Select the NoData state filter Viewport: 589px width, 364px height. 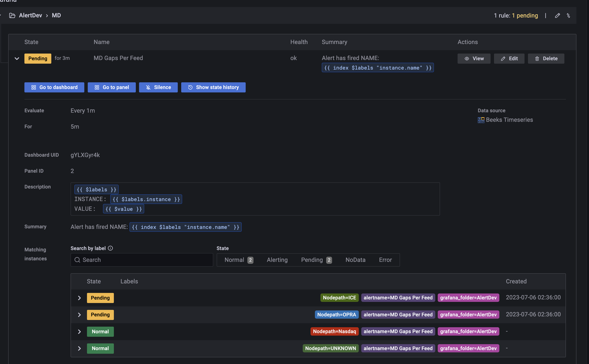(355, 260)
